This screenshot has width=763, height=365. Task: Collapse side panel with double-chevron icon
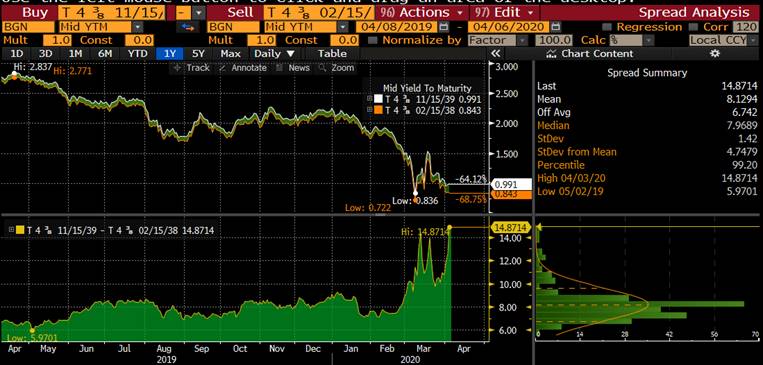click(495, 54)
